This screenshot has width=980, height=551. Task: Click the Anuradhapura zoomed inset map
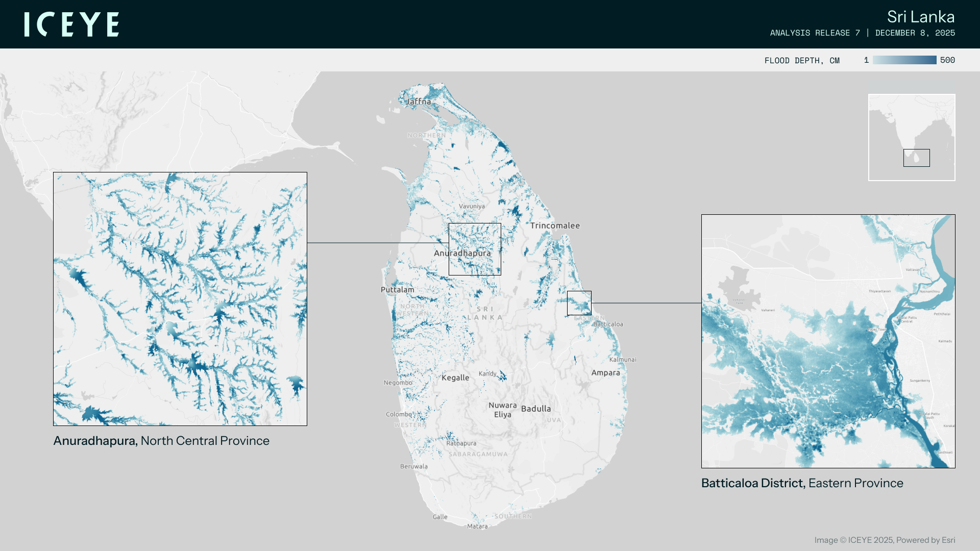tap(180, 299)
